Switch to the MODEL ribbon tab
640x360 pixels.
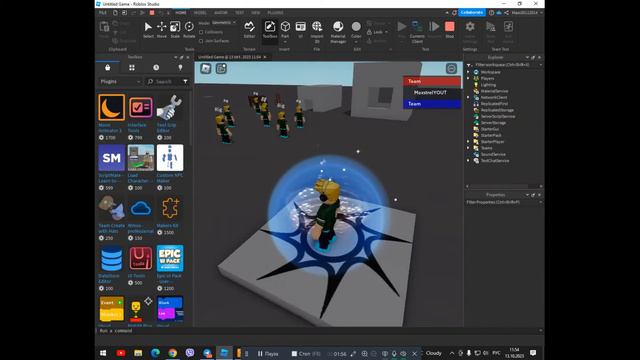200,13
